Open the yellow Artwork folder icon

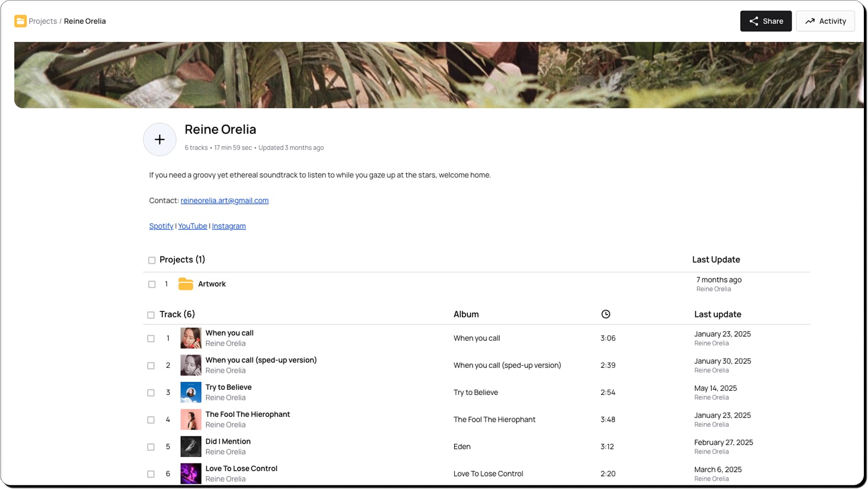[186, 284]
